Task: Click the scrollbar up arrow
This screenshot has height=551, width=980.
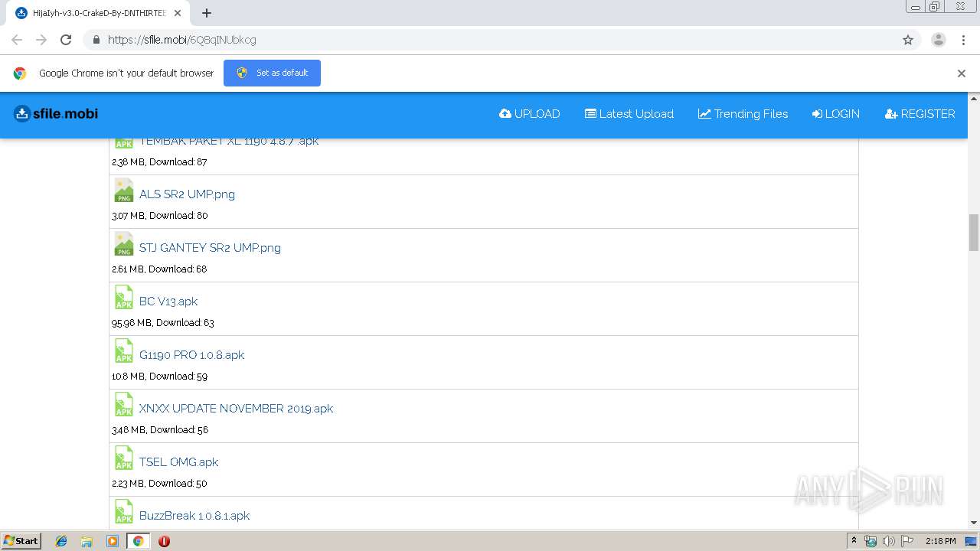Action: (x=974, y=98)
